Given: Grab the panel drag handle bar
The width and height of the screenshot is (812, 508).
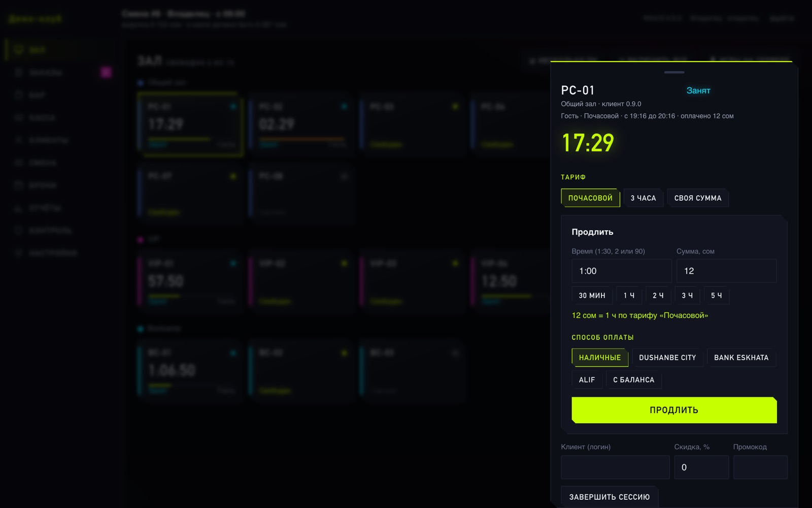Looking at the screenshot, I should (x=674, y=72).
